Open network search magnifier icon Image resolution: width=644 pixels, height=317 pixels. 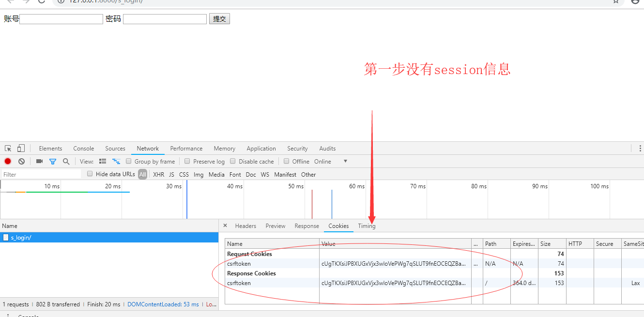[66, 162]
